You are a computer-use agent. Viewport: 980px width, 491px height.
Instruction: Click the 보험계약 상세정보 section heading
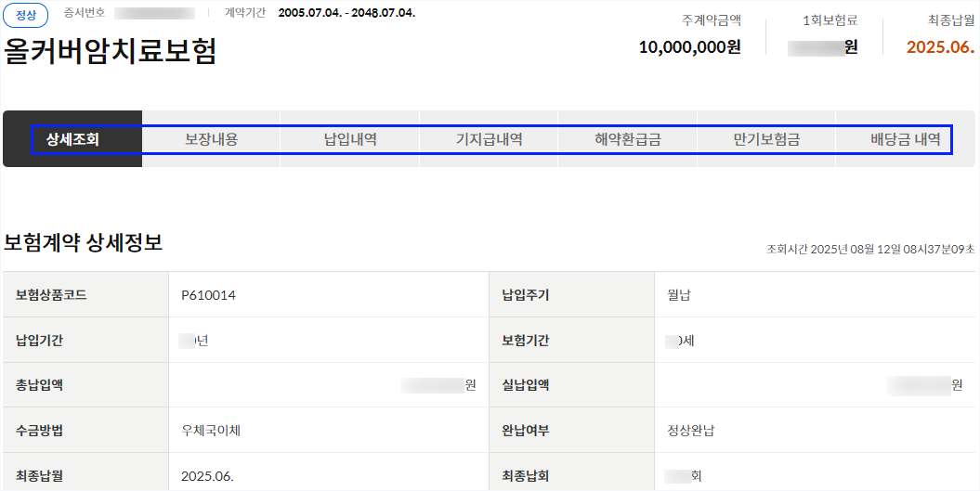83,243
